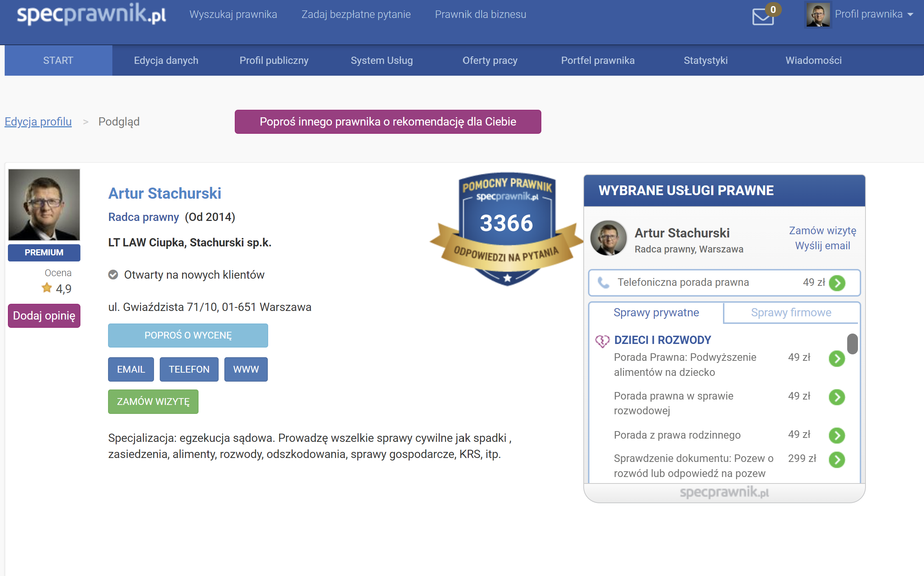Click the phone icon beside Telefoniczna porada prawna
Image resolution: width=924 pixels, height=576 pixels.
(603, 283)
